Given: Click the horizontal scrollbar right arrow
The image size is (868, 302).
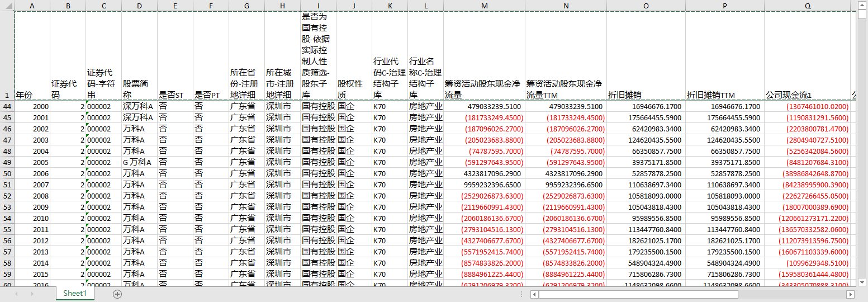Looking at the screenshot, I should coord(850,294).
